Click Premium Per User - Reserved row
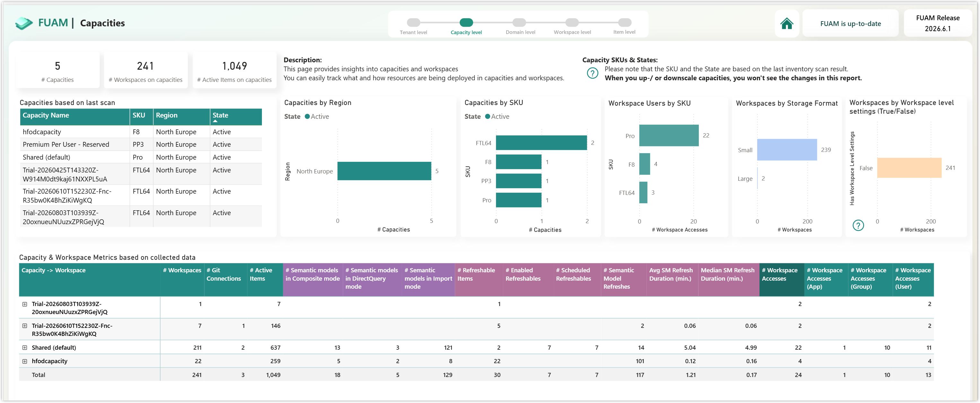Screen dimensions: 980x403 (x=141, y=144)
